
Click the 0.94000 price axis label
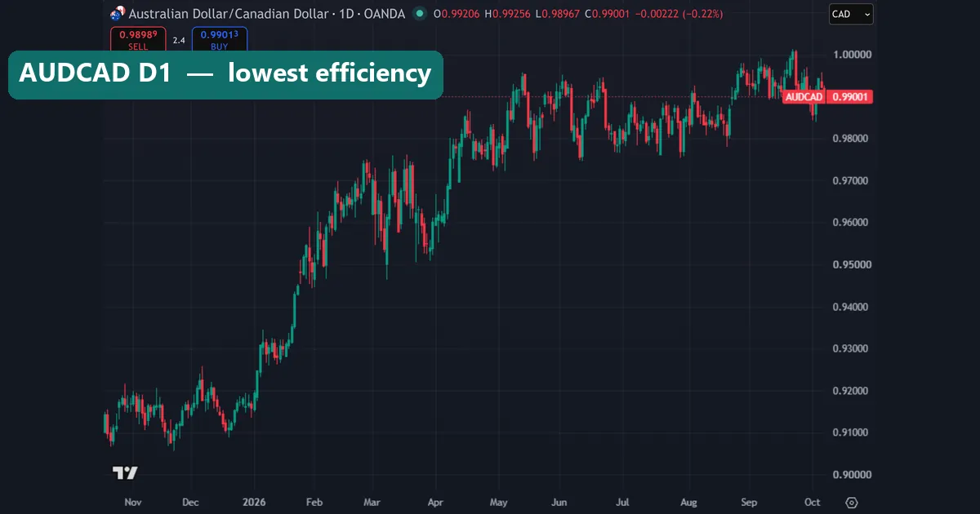tap(850, 307)
